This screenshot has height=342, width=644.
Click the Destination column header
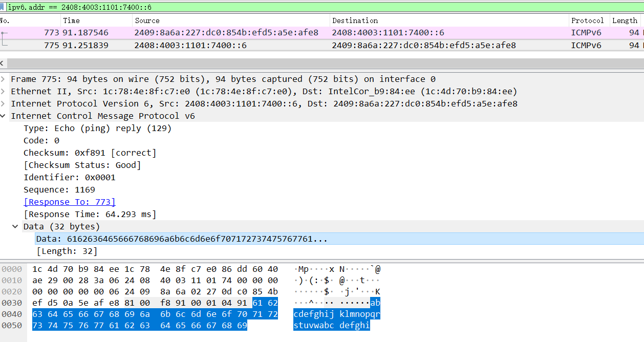coord(355,20)
